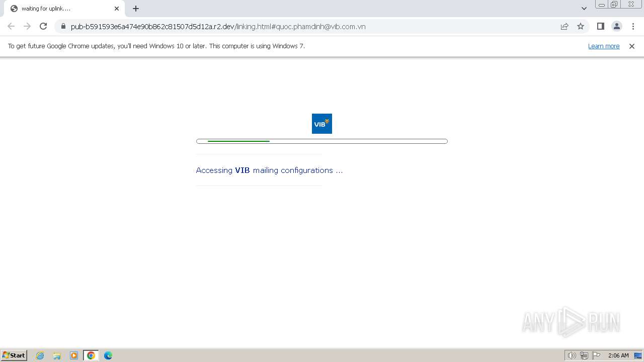This screenshot has height=362, width=644.
Task: Switch to Chrome in taskbar
Action: (91, 355)
